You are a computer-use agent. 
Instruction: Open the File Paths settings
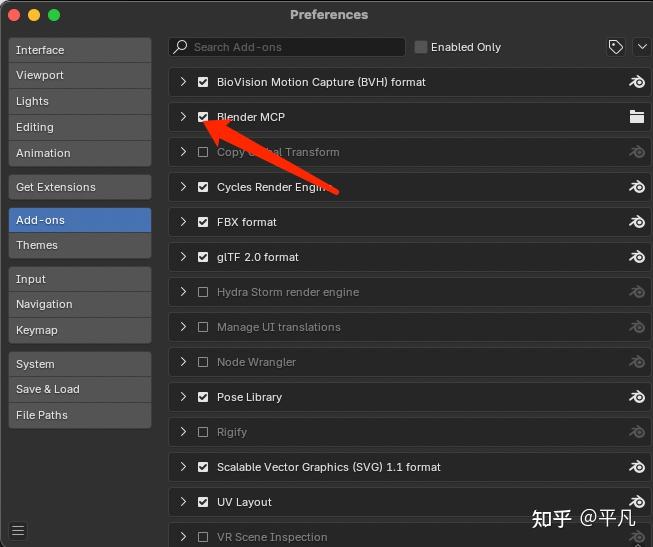[x=80, y=415]
